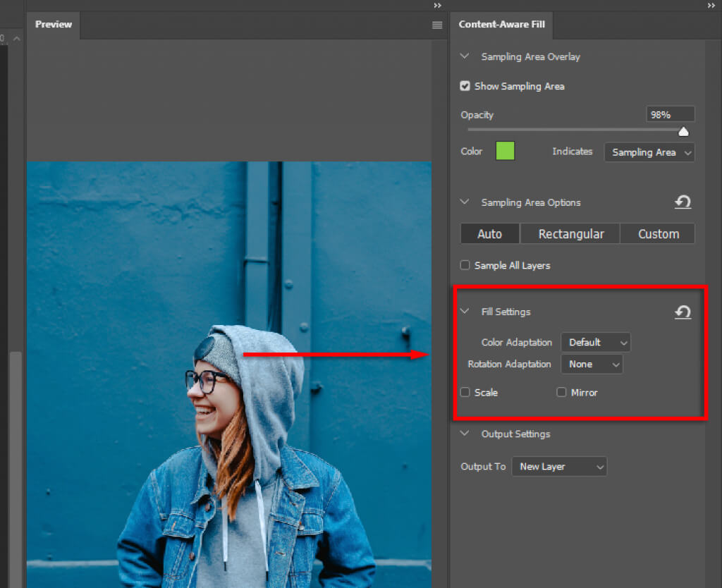
Task: Enable the Mirror checkbox
Action: pos(562,393)
